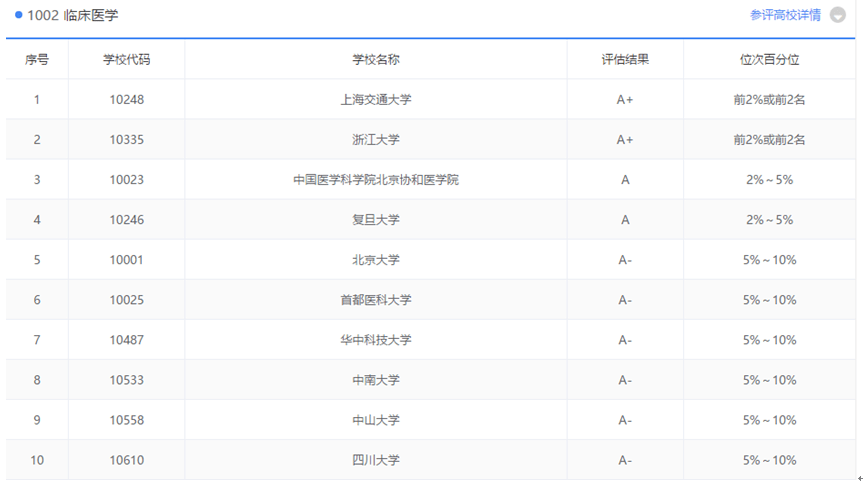The image size is (863, 483).
Task: Click the 北京大学 school name
Action: [x=376, y=260]
